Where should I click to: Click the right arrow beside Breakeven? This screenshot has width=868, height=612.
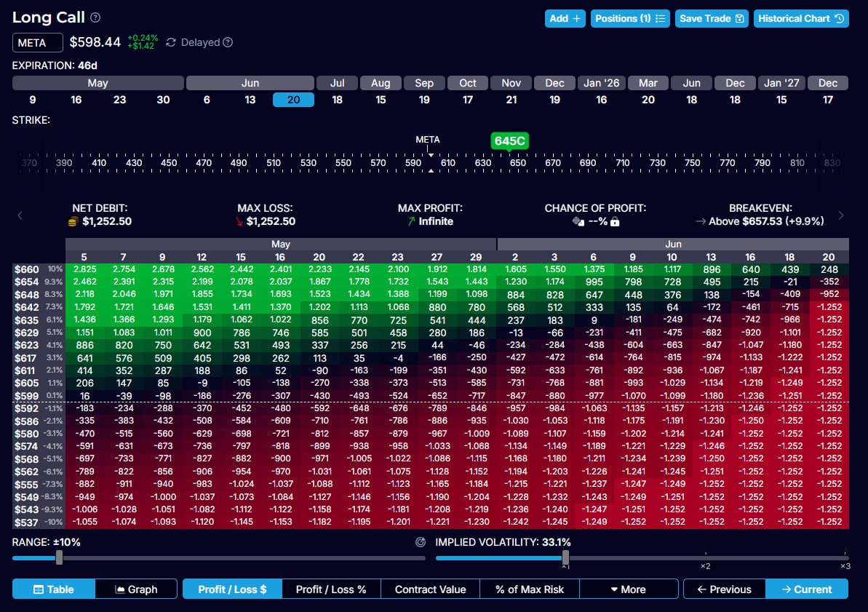pyautogui.click(x=841, y=215)
